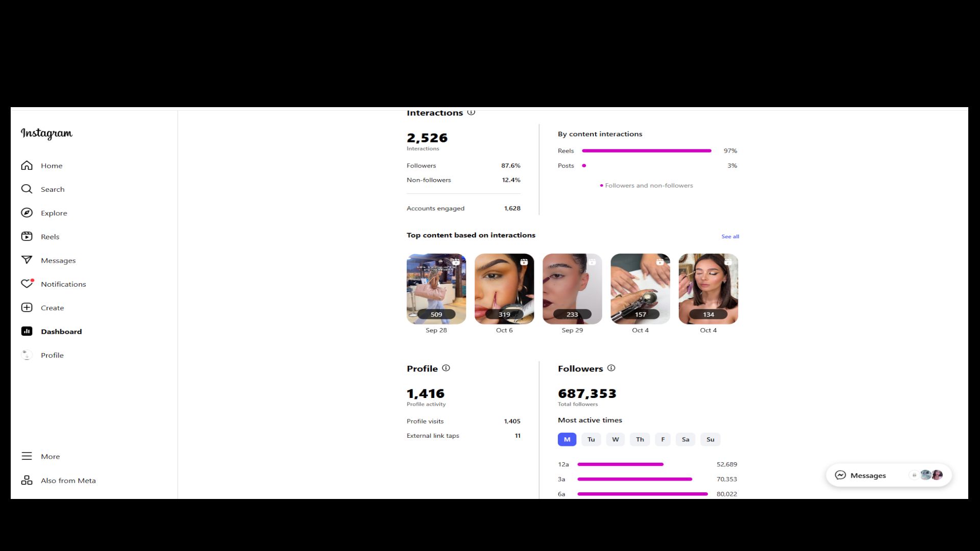The height and width of the screenshot is (551, 980).
Task: Select the Sa day toggle
Action: click(x=685, y=439)
